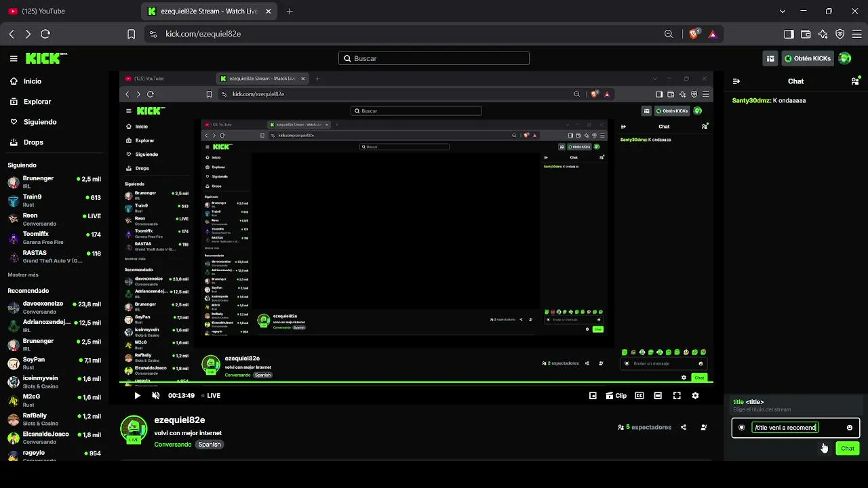Open the Kick shop gift icon
Image resolution: width=868 pixels, height=488 pixels.
coord(770,58)
